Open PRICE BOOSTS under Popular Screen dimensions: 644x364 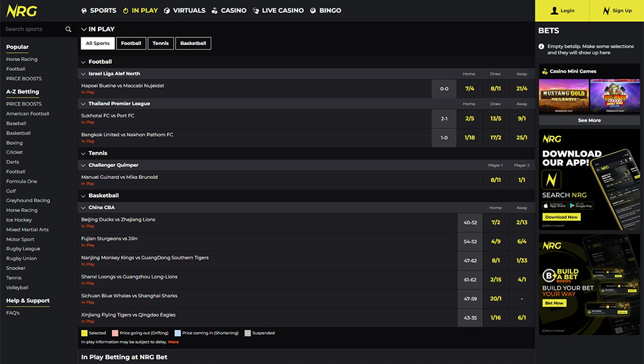click(24, 79)
